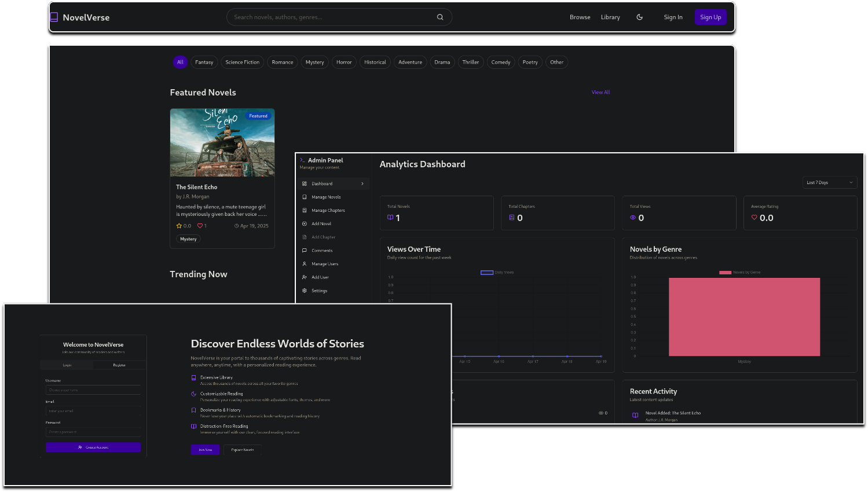This screenshot has width=868, height=492.
Task: Click the Username input field
Action: 93,390
